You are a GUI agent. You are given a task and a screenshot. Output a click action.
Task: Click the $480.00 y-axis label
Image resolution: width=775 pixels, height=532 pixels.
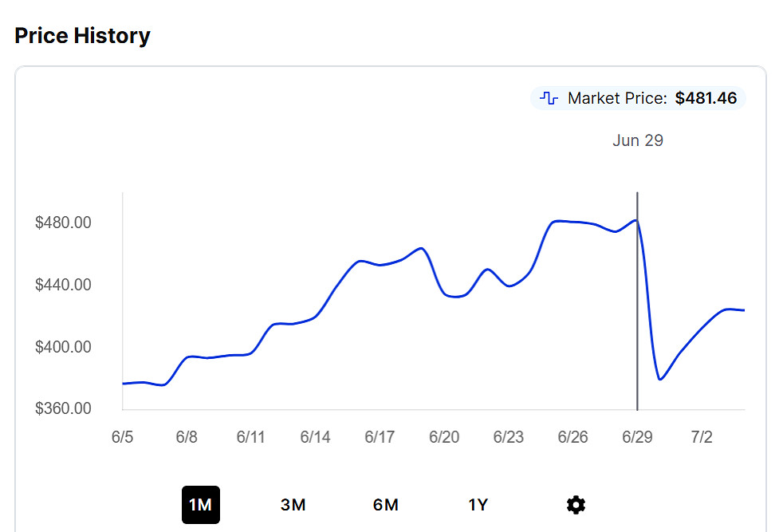tap(63, 223)
